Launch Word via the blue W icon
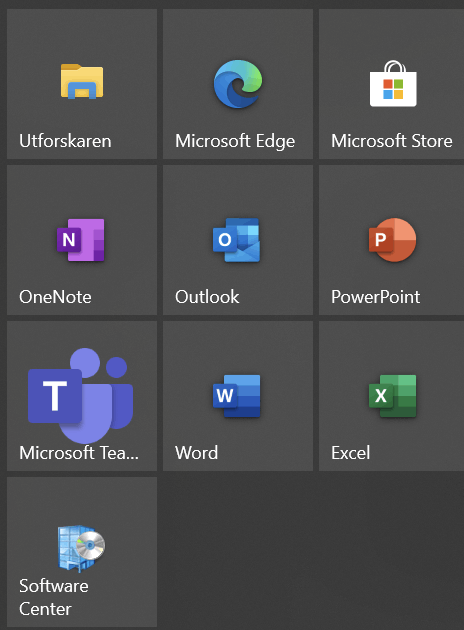This screenshot has height=630, width=464. pyautogui.click(x=237, y=396)
